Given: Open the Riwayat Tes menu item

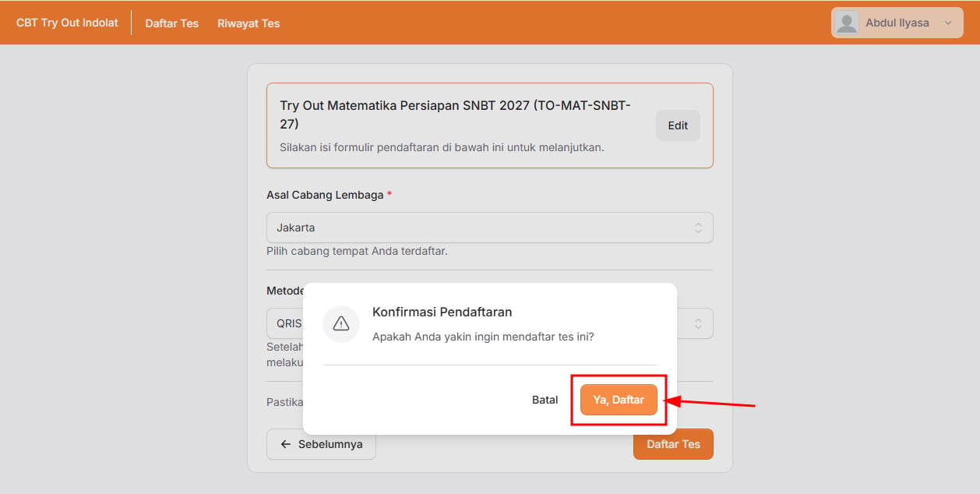Looking at the screenshot, I should click(249, 23).
